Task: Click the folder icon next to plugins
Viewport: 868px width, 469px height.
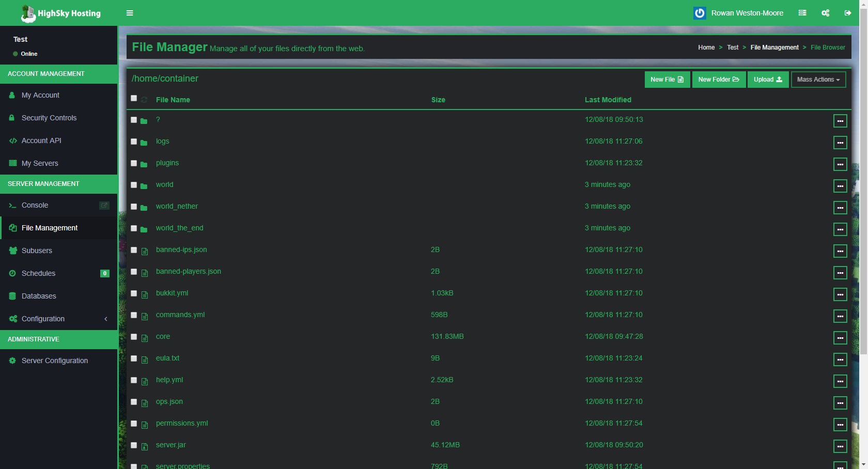Action: [144, 164]
